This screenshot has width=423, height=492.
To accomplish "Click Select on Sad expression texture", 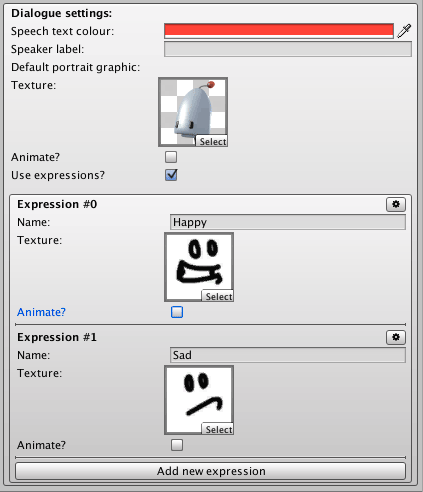I will pyautogui.click(x=218, y=429).
